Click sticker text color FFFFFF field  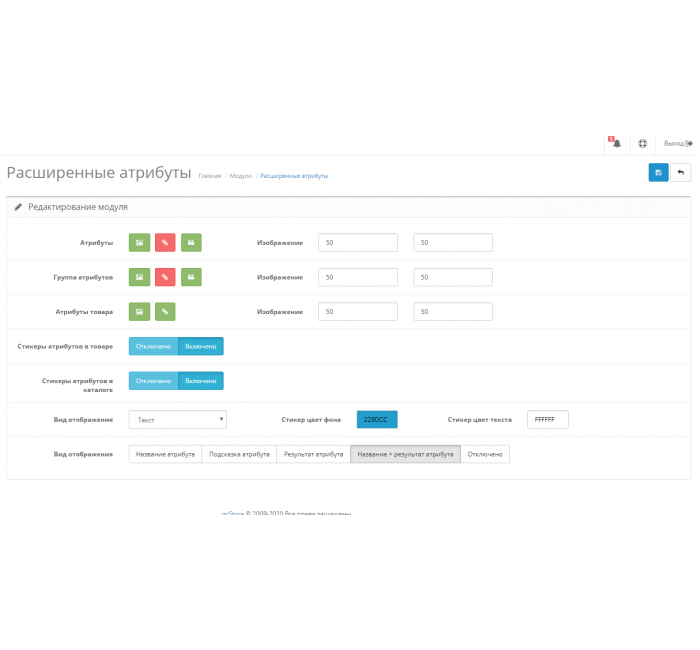coord(548,419)
